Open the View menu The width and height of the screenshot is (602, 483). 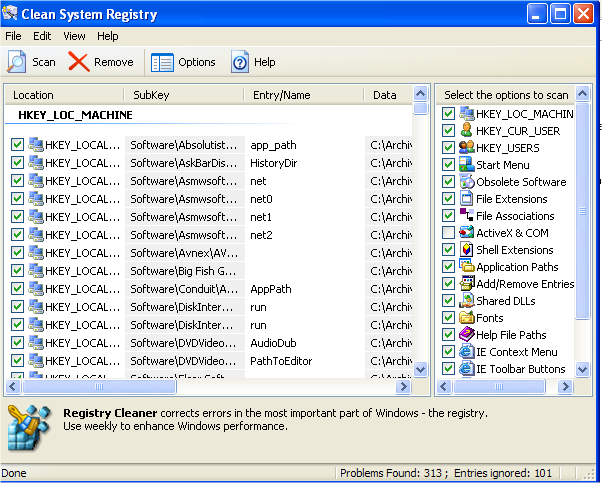coord(74,36)
